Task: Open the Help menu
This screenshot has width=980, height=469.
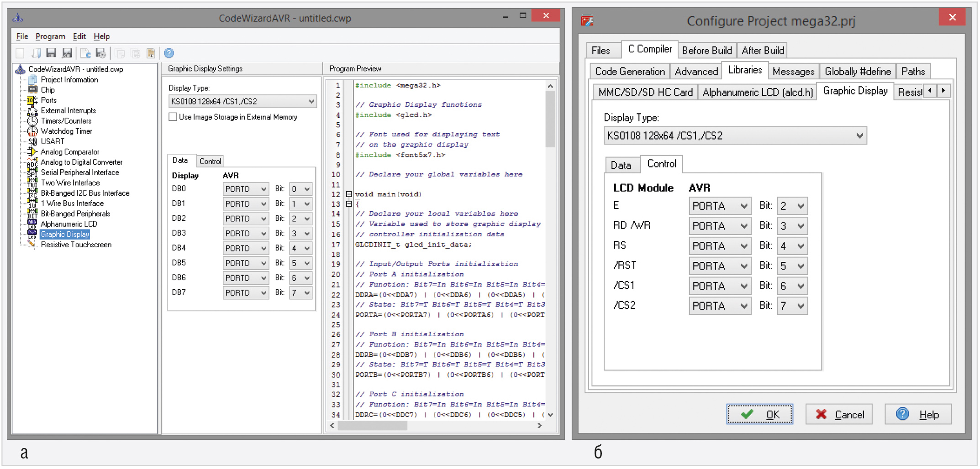Action: pyautogui.click(x=101, y=36)
